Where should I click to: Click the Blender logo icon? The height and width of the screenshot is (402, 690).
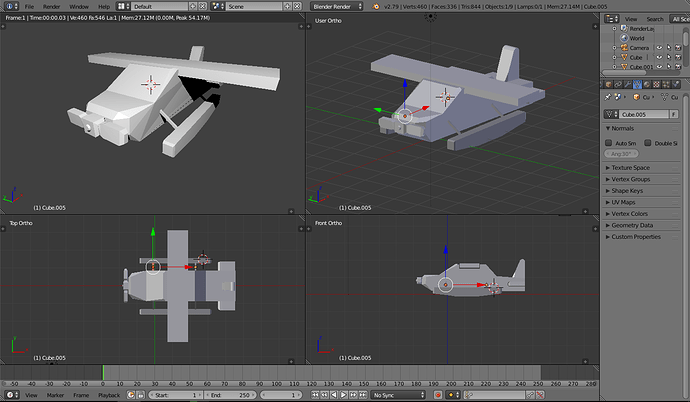[375, 6]
